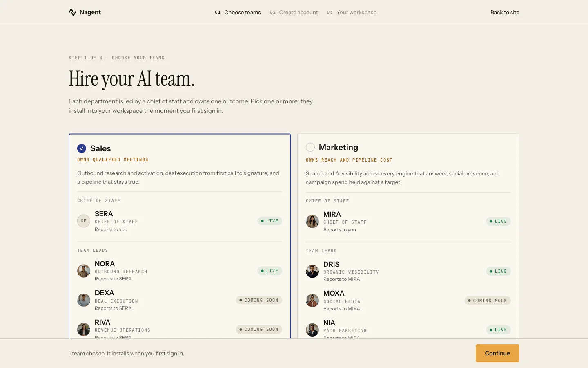Click NIA's LIVE status badge

[498, 330]
